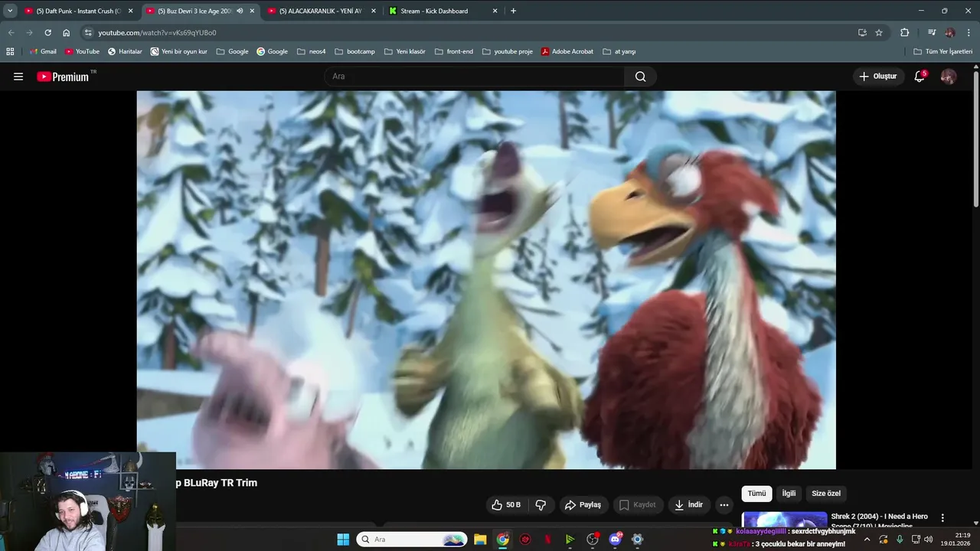Open media control icon in Chrome toolbar
The image size is (980, 551).
(931, 33)
